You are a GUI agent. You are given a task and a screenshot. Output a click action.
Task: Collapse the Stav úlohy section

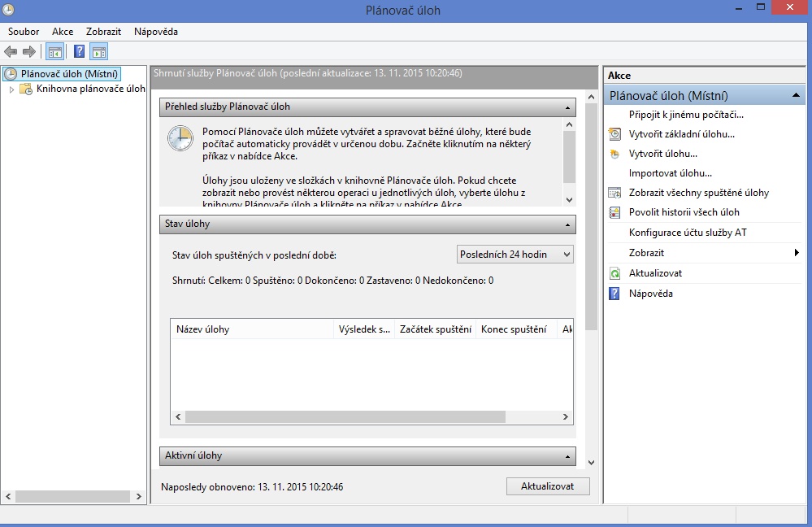[x=567, y=224]
